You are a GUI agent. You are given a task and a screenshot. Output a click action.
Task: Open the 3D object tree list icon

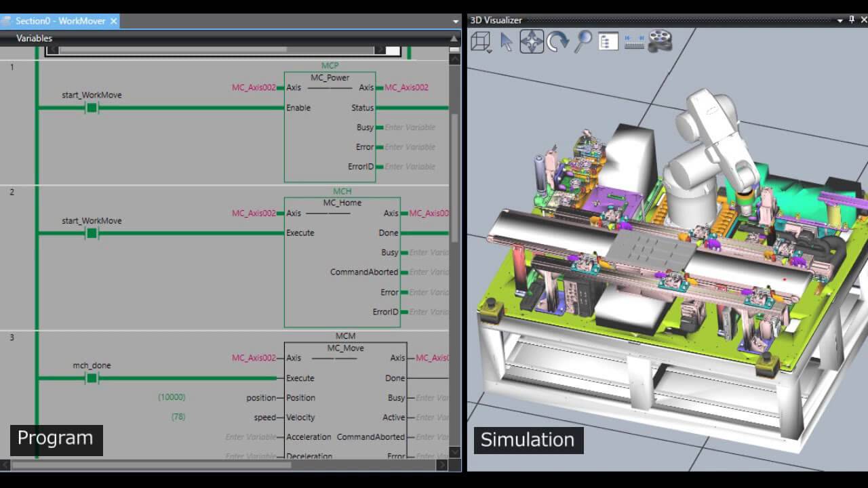(x=608, y=42)
